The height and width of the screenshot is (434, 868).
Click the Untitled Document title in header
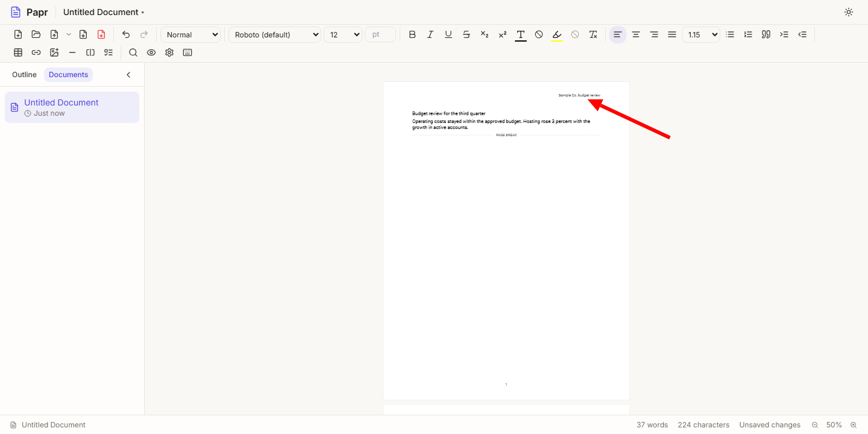101,12
